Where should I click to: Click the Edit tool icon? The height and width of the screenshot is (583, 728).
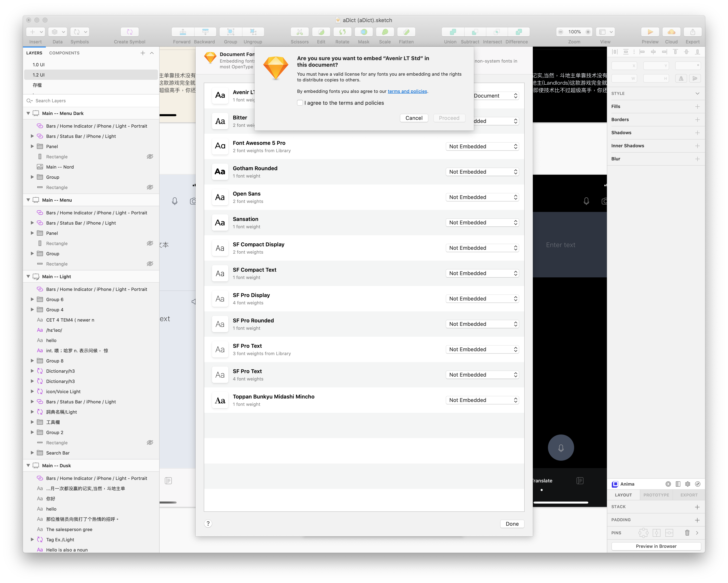click(x=321, y=32)
